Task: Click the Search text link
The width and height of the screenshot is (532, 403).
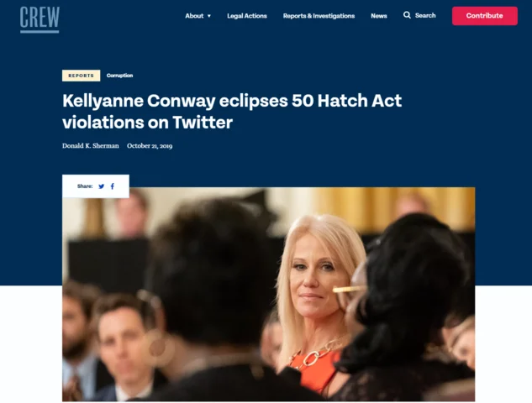Action: 425,15
